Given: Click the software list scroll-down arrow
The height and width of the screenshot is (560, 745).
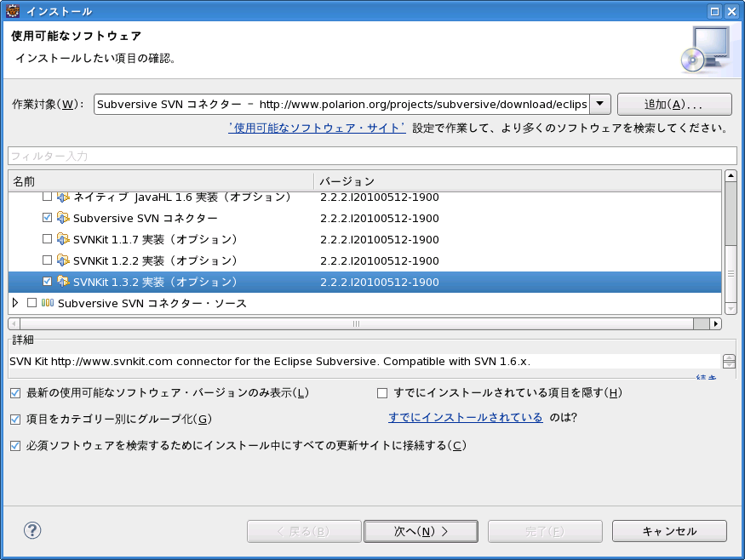Looking at the screenshot, I should 731,309.
